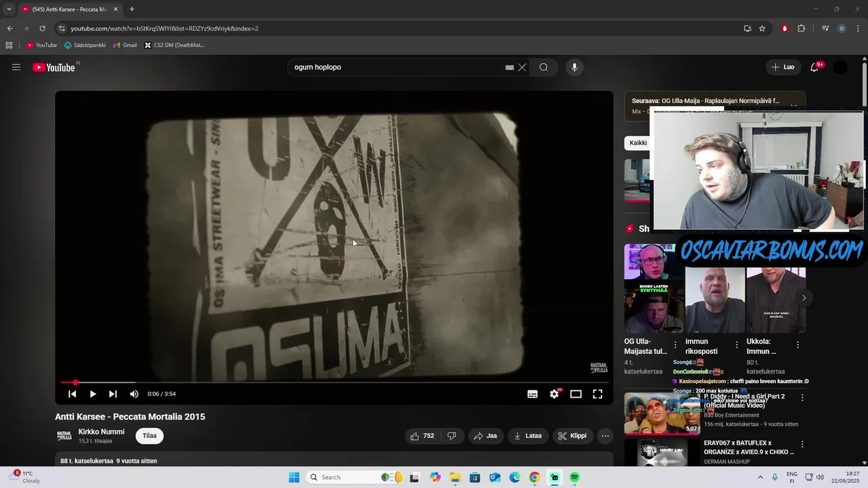Image resolution: width=868 pixels, height=488 pixels.
Task: Open options for the P. Diddy video
Action: point(802,398)
